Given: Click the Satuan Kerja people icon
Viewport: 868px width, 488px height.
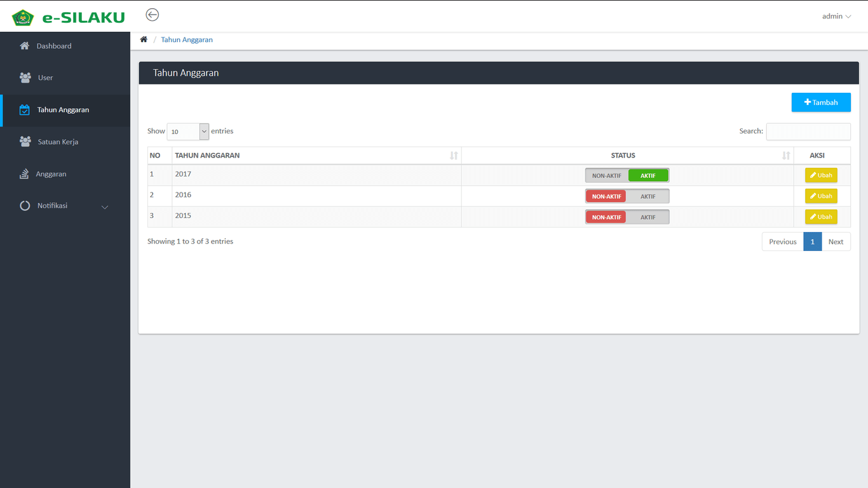Looking at the screenshot, I should (x=25, y=142).
